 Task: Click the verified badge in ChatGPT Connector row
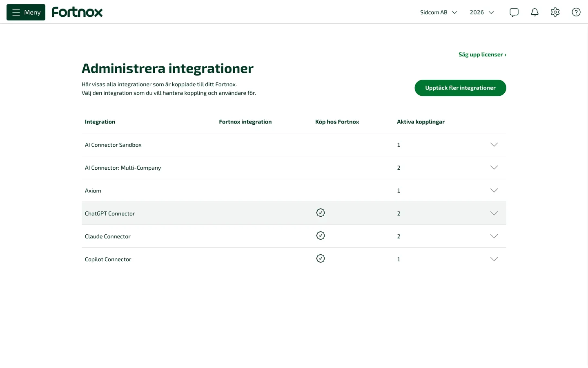tap(321, 213)
